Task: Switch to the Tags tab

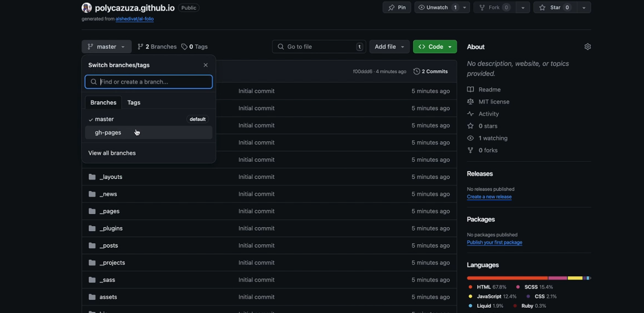Action: [x=134, y=103]
